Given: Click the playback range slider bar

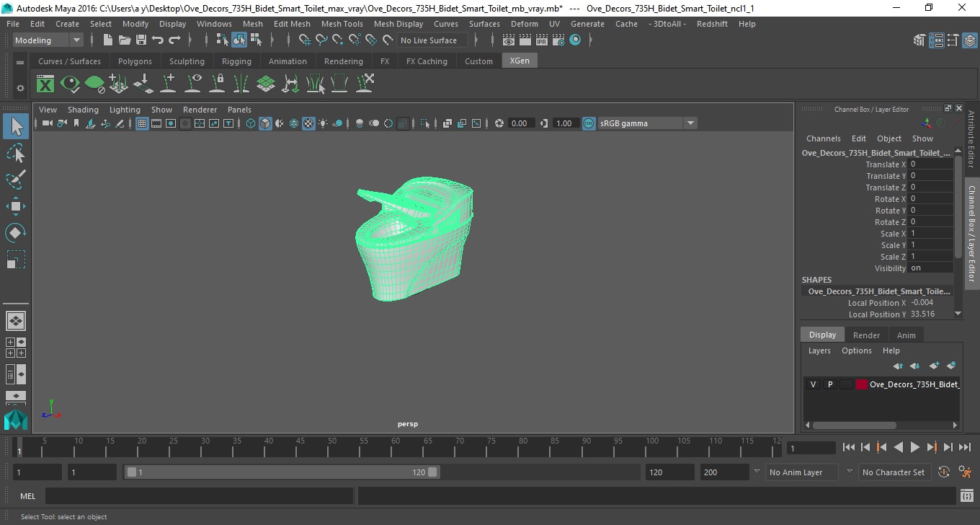Looking at the screenshot, I should 282,472.
